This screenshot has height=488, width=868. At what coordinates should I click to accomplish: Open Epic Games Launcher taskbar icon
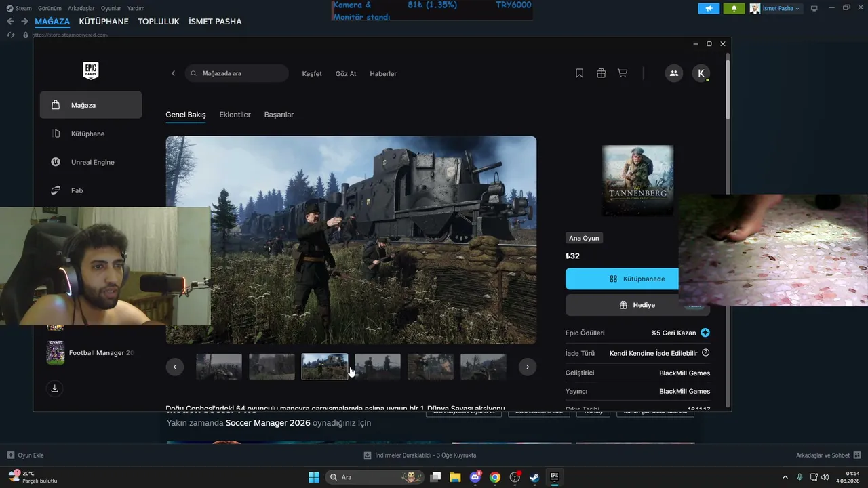tap(554, 477)
